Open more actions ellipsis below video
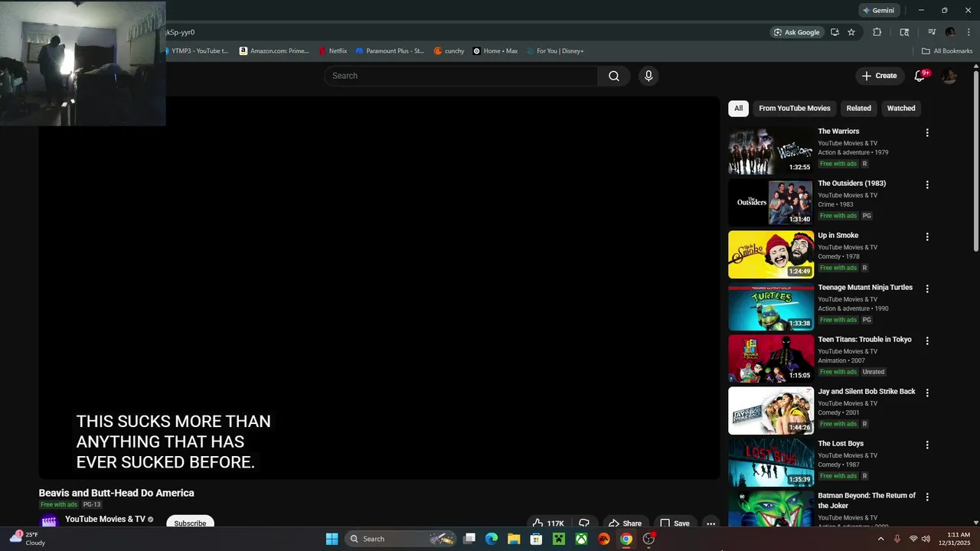 point(710,523)
